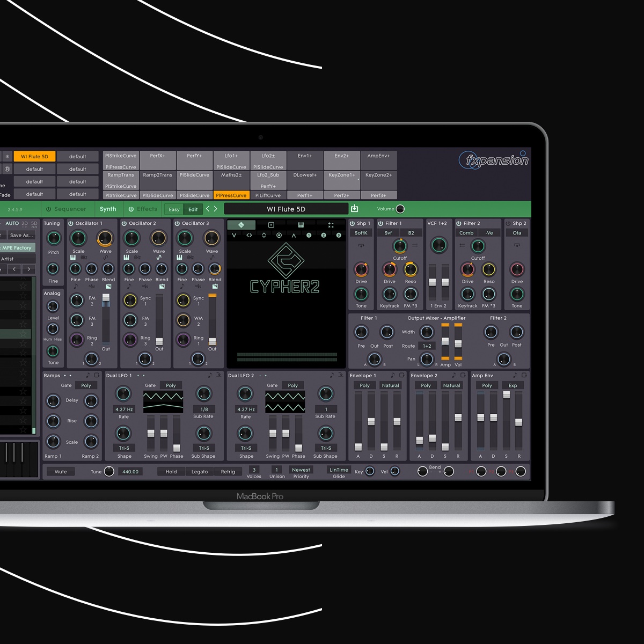The height and width of the screenshot is (644, 644).
Task: Select the V-shaped view icon in display
Action: [234, 235]
